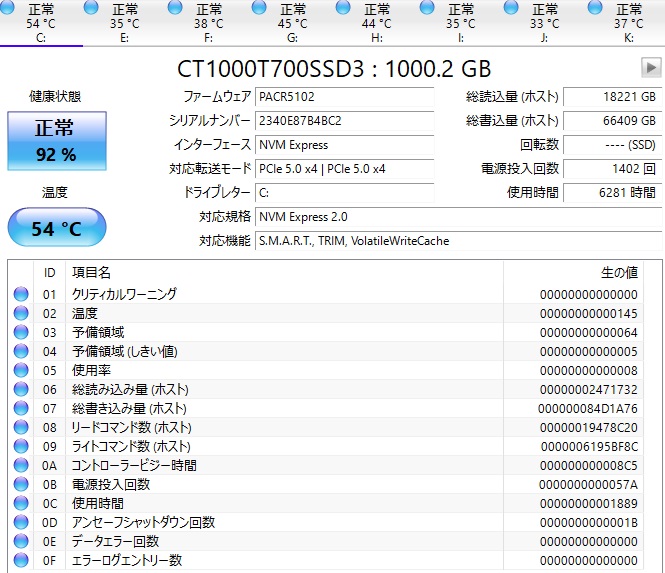Click status icon for 総書き込み量 (ホスト) row

(21, 408)
